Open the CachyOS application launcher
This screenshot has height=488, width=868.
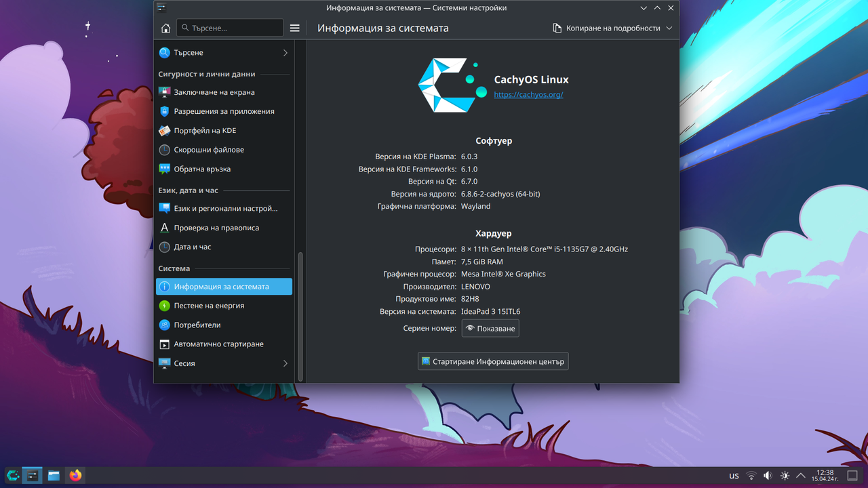click(x=12, y=475)
